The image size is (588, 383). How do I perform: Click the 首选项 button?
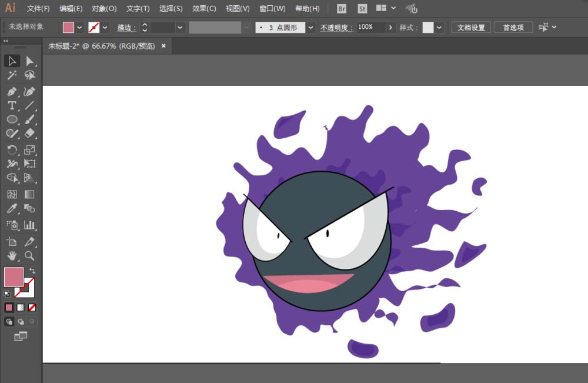[513, 28]
